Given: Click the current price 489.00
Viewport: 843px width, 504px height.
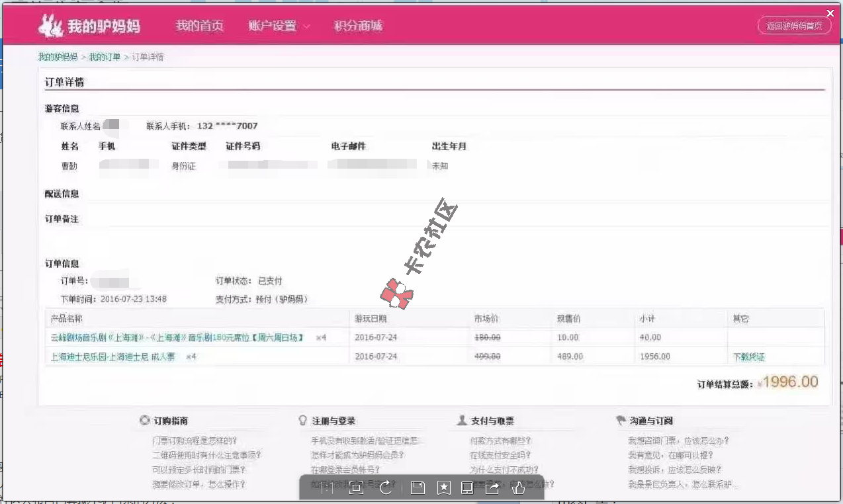Looking at the screenshot, I should [x=570, y=357].
